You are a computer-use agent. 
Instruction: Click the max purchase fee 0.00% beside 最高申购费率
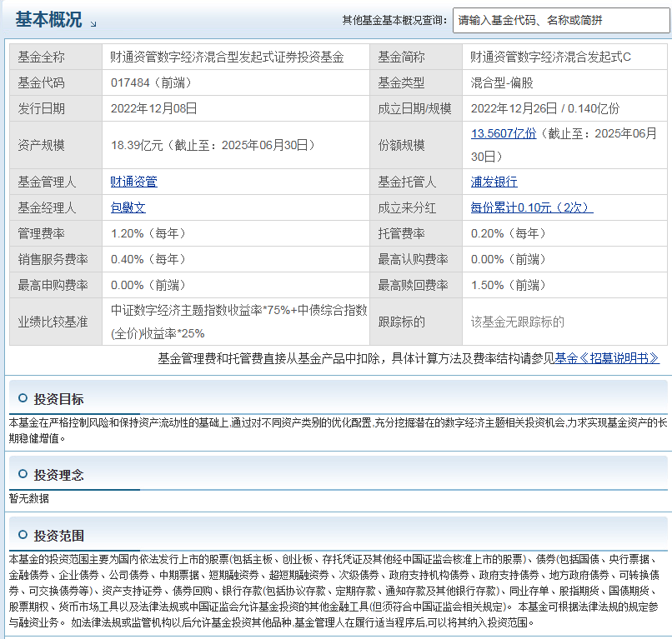(x=148, y=285)
